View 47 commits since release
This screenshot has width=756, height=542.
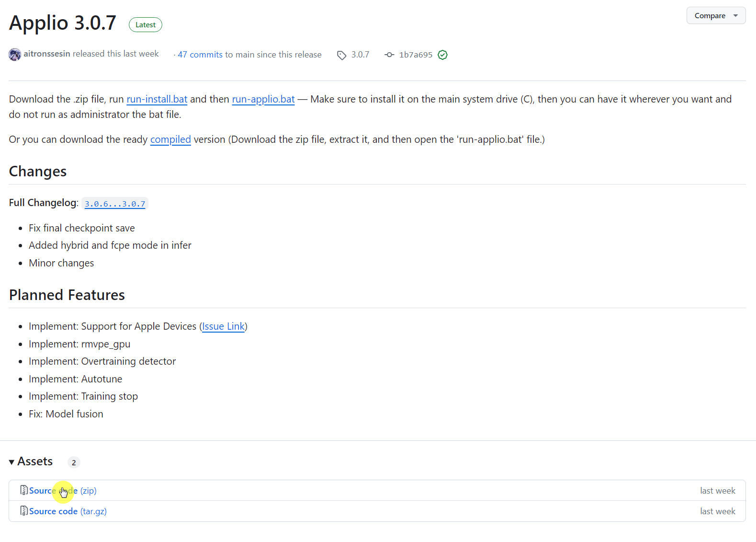[x=200, y=55]
